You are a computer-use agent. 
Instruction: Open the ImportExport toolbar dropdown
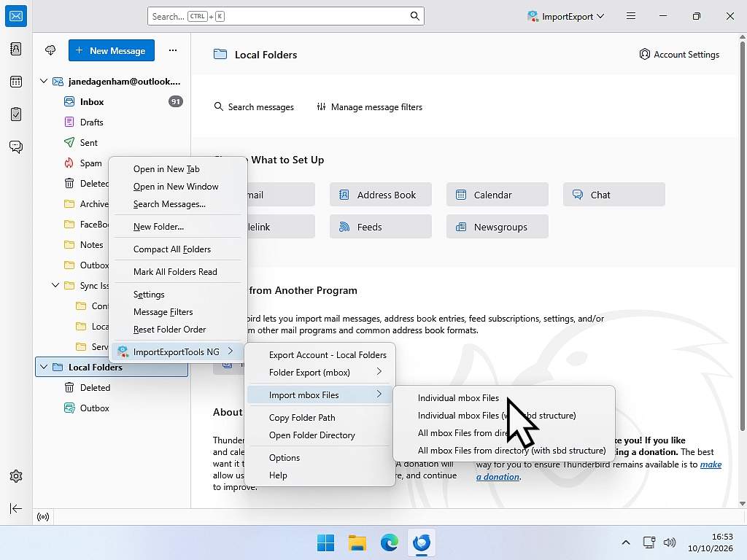click(565, 16)
